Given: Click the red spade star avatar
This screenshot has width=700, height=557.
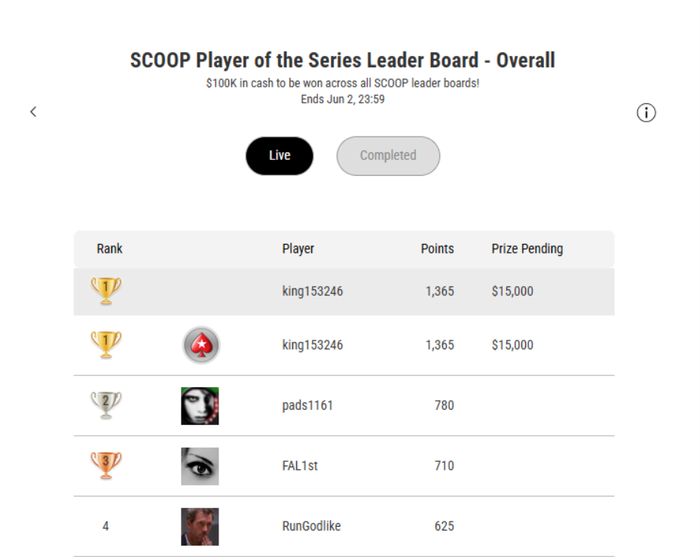Looking at the screenshot, I should (201, 345).
